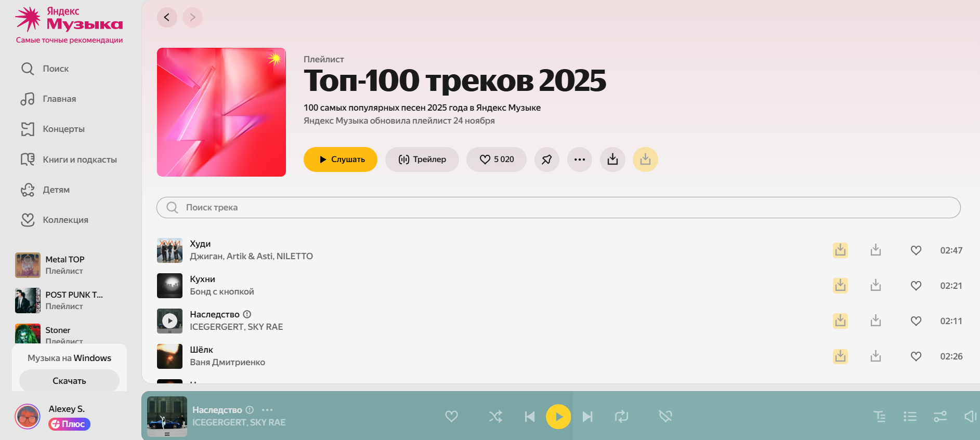Image resolution: width=980 pixels, height=440 pixels.
Task: Open playback settings sliders icon
Action: click(940, 416)
